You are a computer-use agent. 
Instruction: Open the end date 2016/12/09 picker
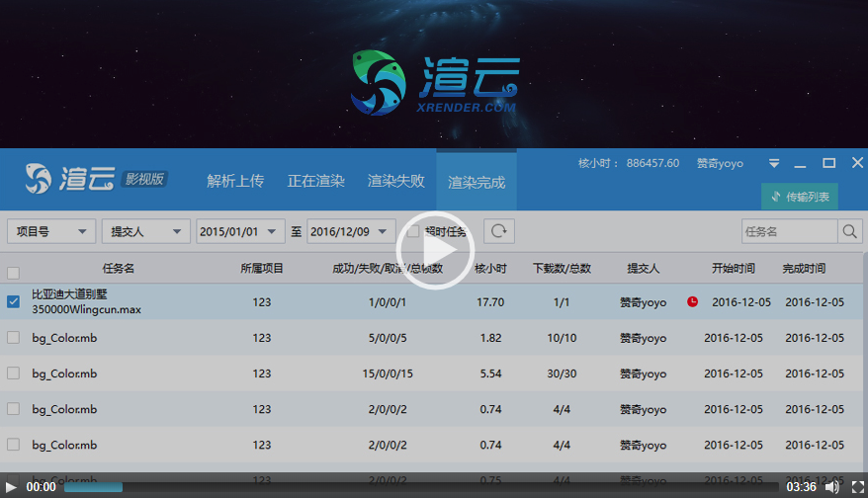(352, 231)
